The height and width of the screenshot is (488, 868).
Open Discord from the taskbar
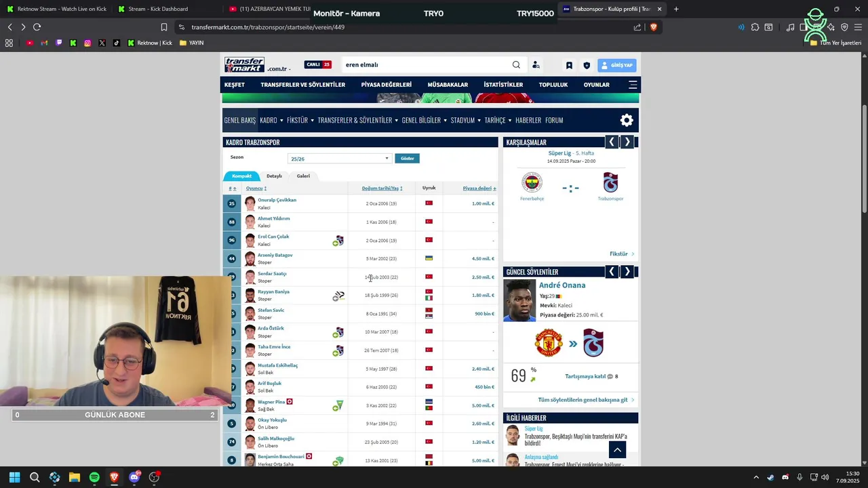pos(134,477)
